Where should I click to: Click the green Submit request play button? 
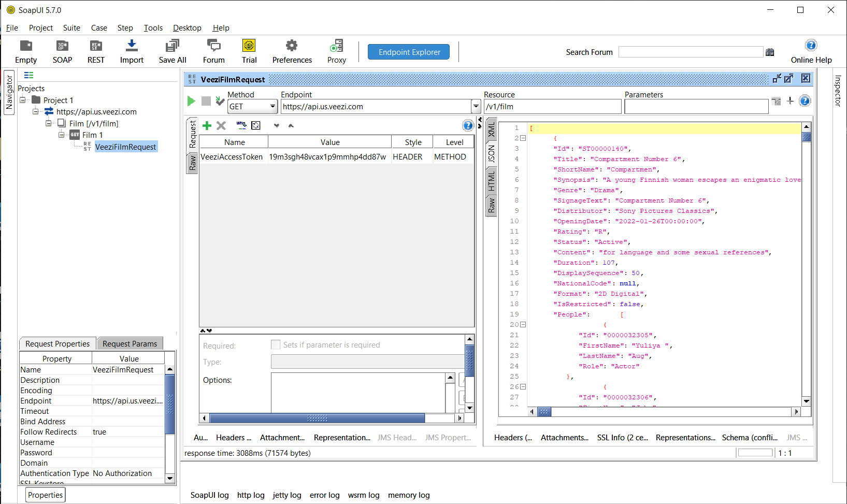tap(191, 101)
